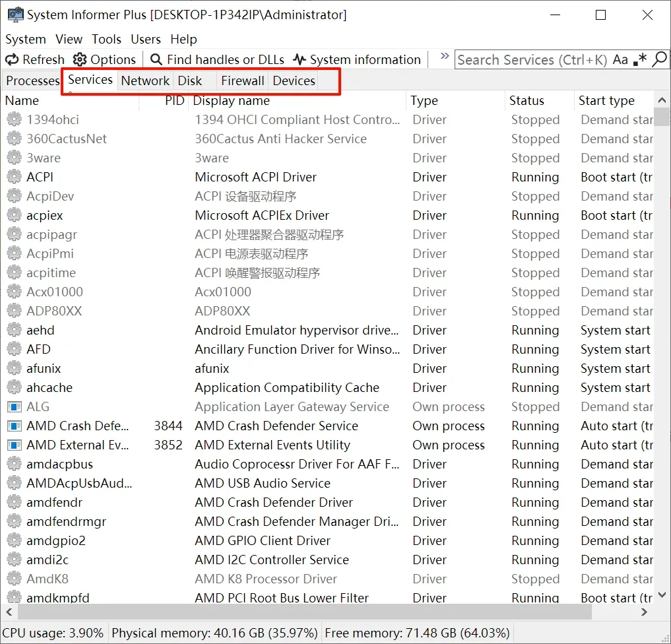Select the ALG service window icon

click(x=14, y=406)
